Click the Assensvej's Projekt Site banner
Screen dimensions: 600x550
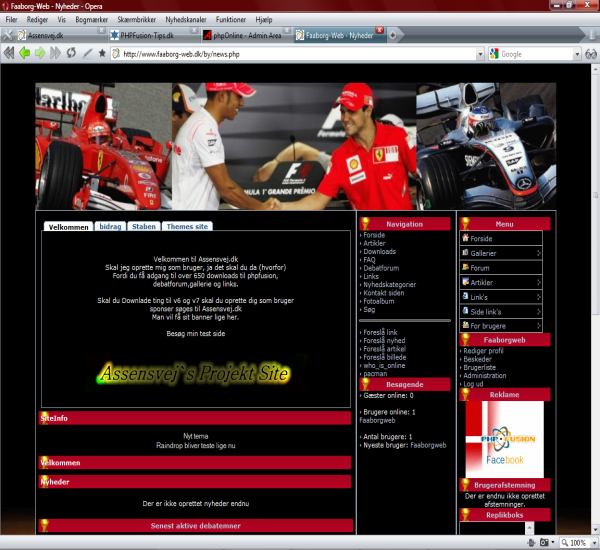(194, 373)
